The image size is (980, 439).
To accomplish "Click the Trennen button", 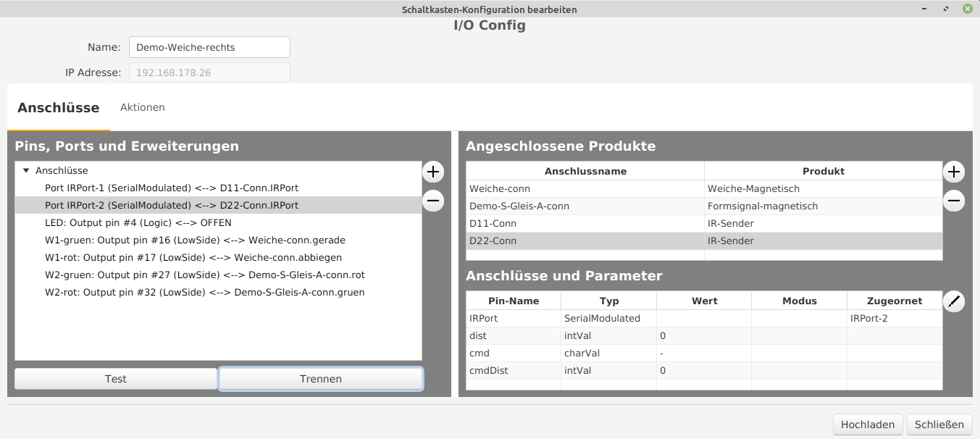I will (x=320, y=378).
